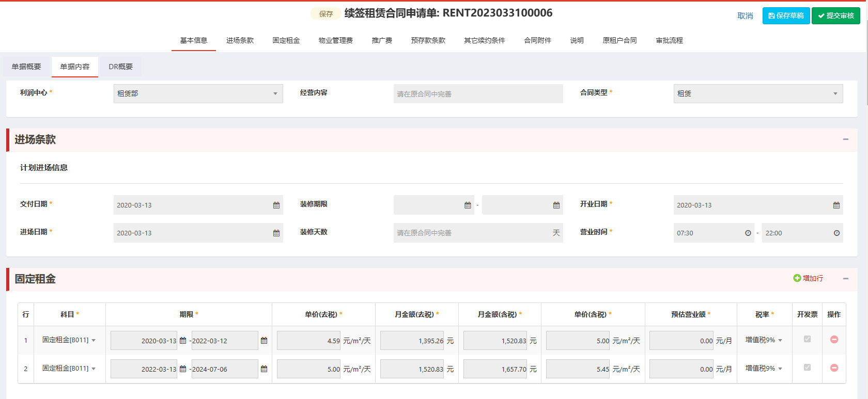Delete fixed rent row 2 with red minus
The image size is (868, 399).
(834, 368)
